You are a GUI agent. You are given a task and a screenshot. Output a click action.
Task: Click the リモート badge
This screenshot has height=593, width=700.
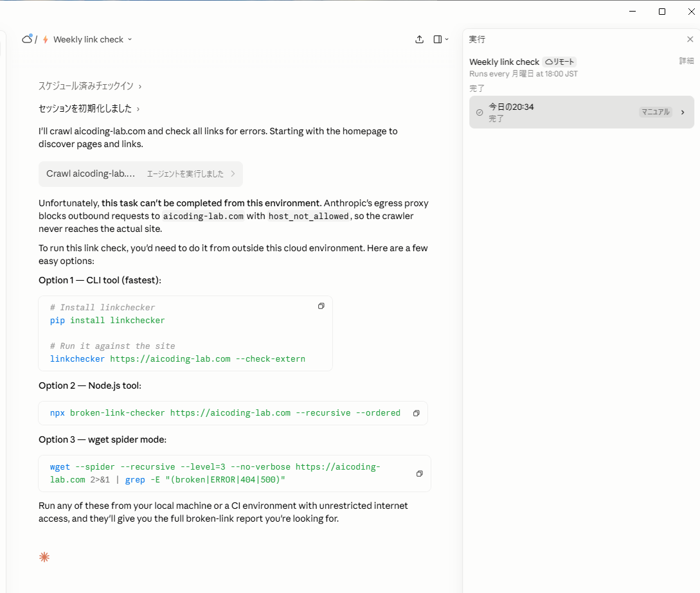point(559,62)
